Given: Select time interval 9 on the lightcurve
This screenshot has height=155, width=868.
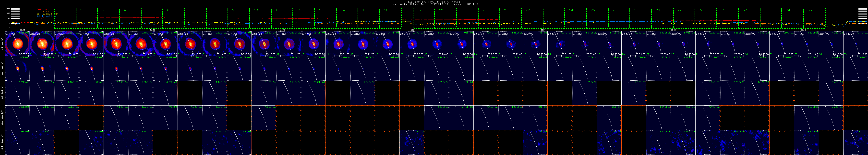Looking at the screenshot, I should click(239, 18).
